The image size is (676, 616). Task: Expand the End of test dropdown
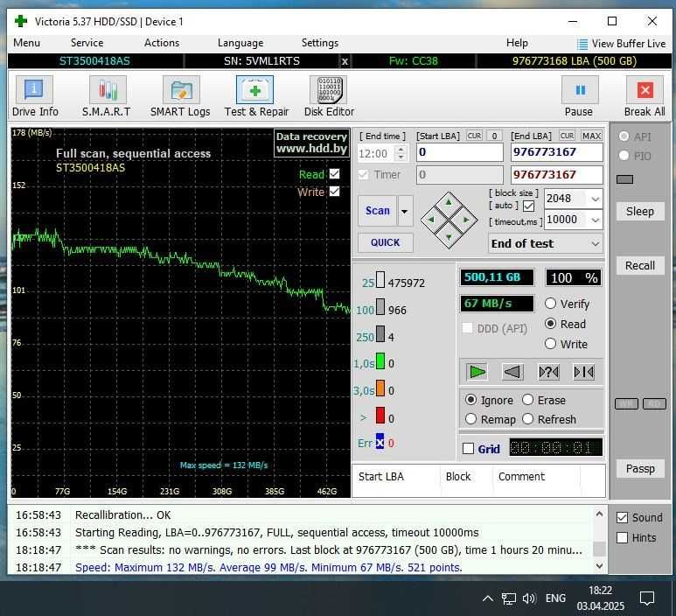tap(596, 244)
